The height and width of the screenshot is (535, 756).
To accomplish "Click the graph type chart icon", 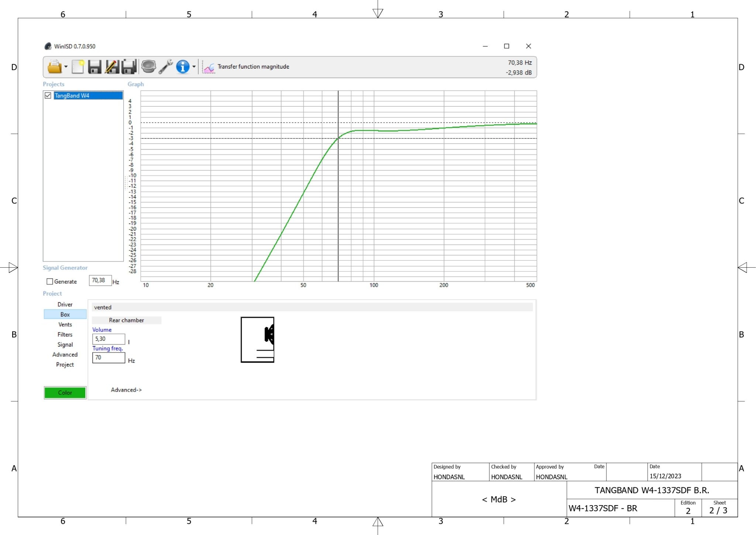I will point(209,68).
